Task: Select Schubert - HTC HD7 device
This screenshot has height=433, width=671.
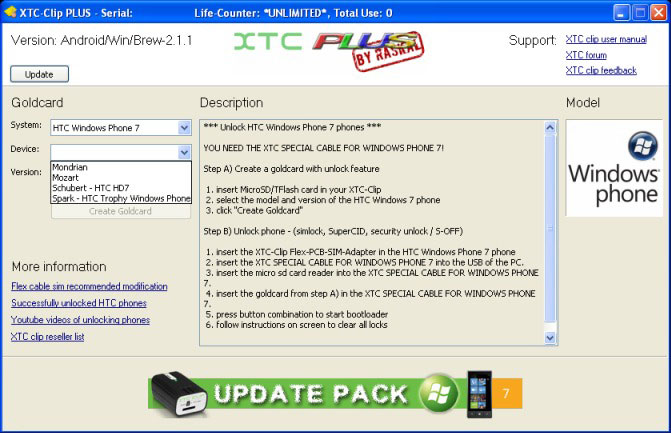Action: pos(121,187)
